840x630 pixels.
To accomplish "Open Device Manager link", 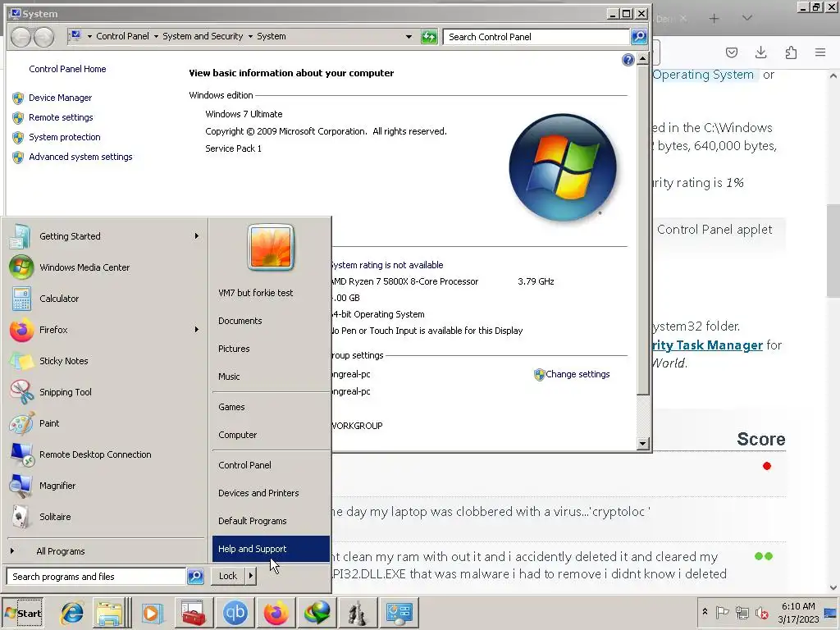I will 61,98.
